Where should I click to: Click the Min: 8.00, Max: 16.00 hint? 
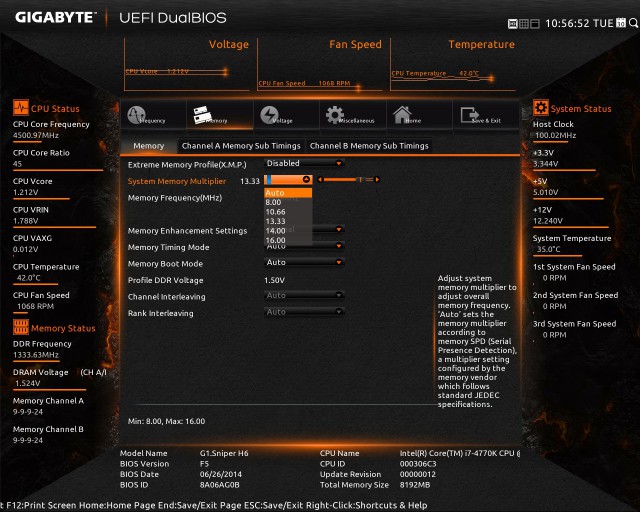click(x=166, y=421)
